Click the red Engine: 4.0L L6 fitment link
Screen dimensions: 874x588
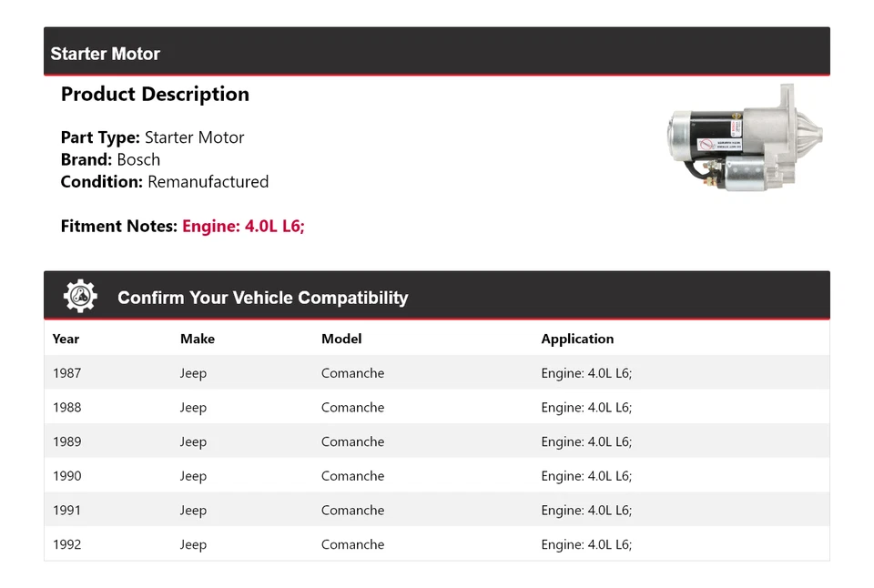click(243, 226)
